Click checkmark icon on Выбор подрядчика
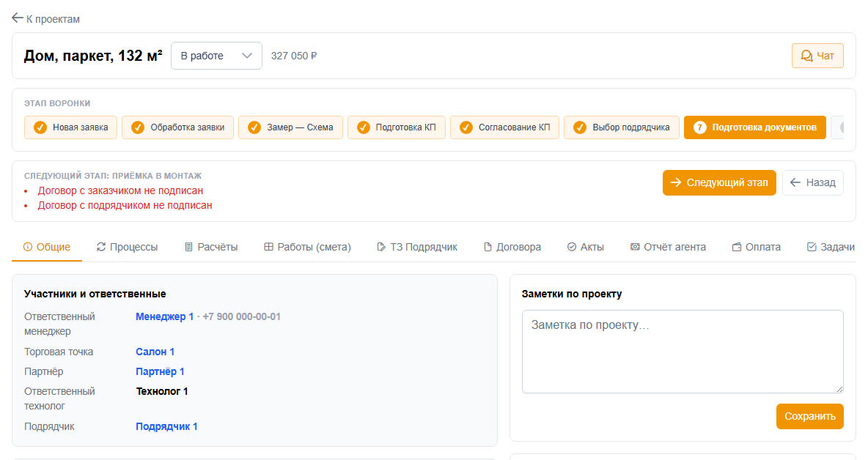Viewport: 868px width, 460px height. tap(580, 127)
